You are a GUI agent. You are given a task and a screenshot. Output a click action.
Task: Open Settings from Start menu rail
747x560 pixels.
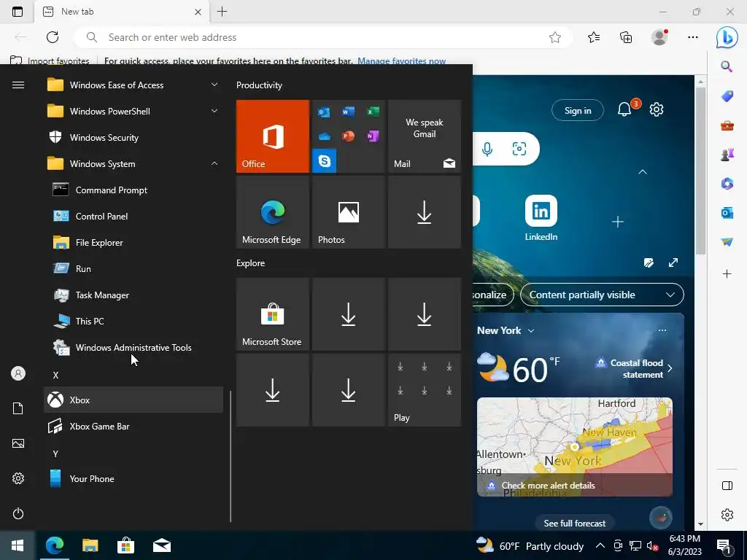coord(18,478)
